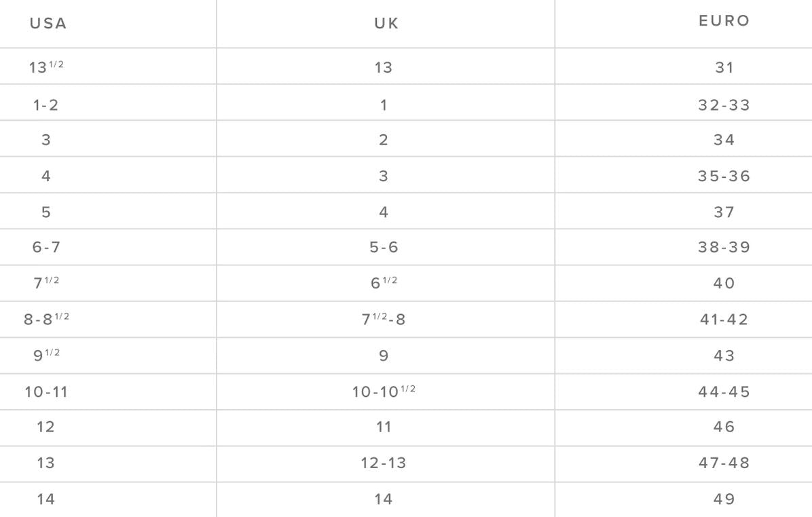
Task: Click the EURO column header
Action: [724, 21]
